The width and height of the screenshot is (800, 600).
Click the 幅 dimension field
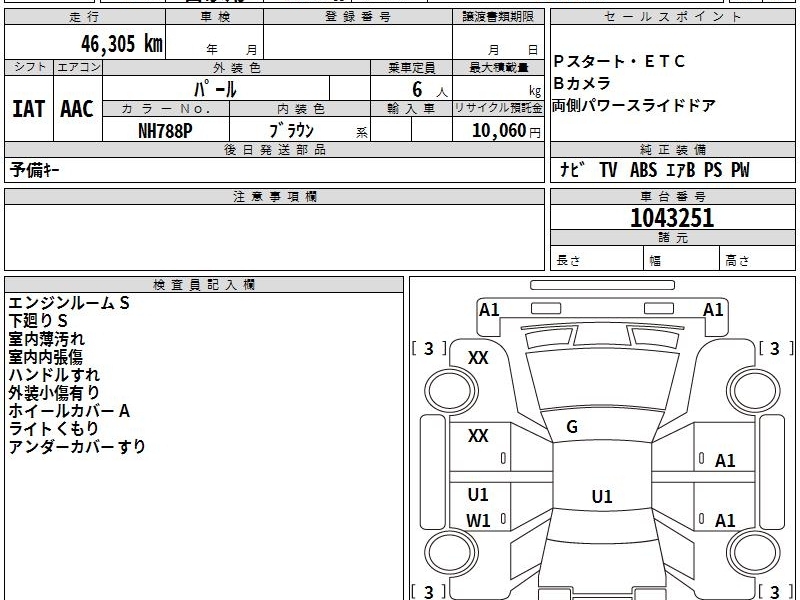pos(682,260)
